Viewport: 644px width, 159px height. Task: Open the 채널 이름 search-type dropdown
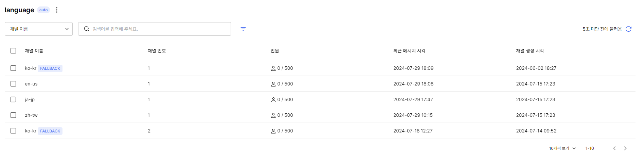39,29
